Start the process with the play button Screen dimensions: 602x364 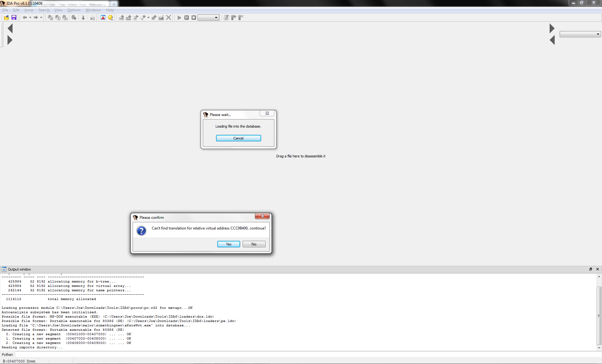click(179, 18)
